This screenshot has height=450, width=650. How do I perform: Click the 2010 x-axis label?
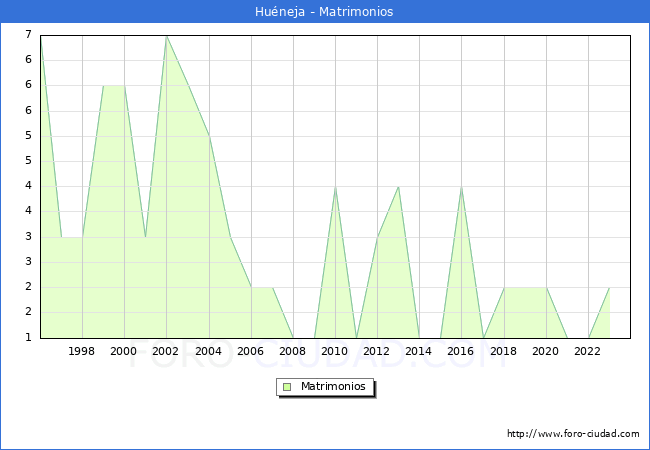(335, 351)
